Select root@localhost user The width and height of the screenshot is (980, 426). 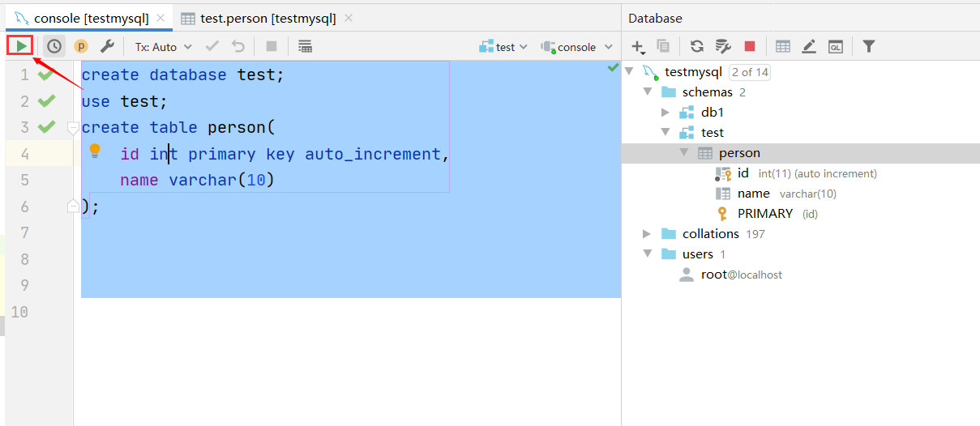pos(742,275)
